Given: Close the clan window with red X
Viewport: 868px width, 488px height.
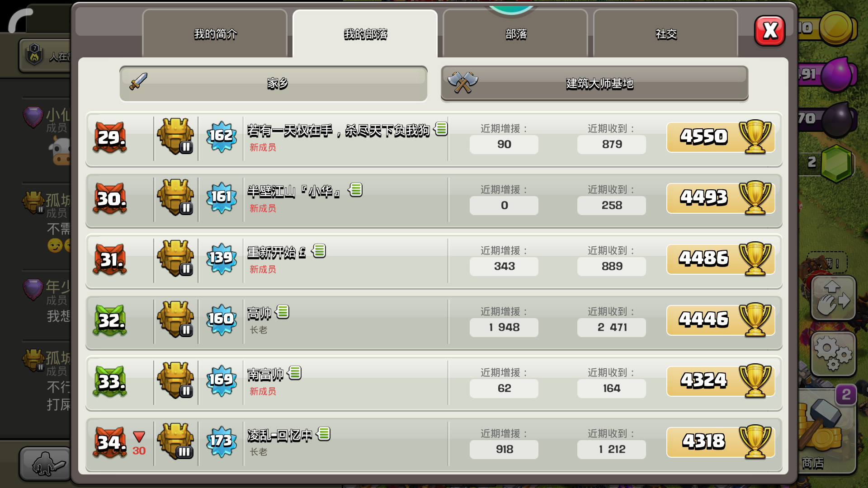Looking at the screenshot, I should (x=770, y=31).
